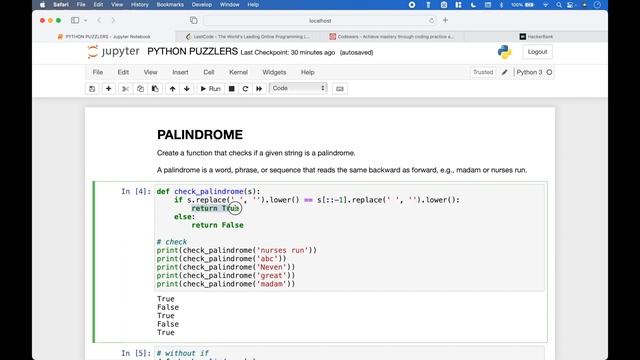Restart kernel and run all cells
Screen dimensions: 640x360
259,89
